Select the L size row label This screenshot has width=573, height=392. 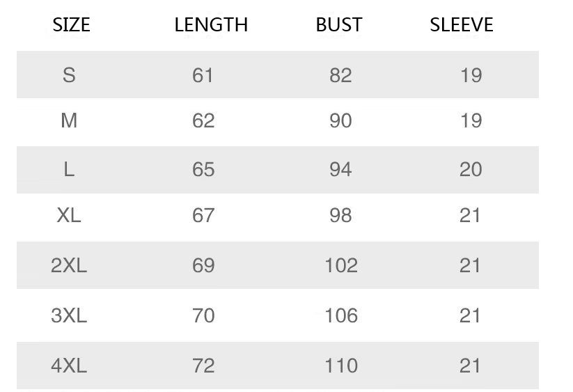[x=69, y=169]
